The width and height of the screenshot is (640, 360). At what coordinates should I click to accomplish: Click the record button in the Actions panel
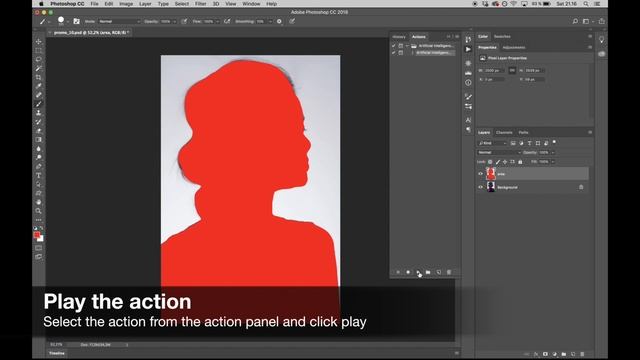[408, 272]
